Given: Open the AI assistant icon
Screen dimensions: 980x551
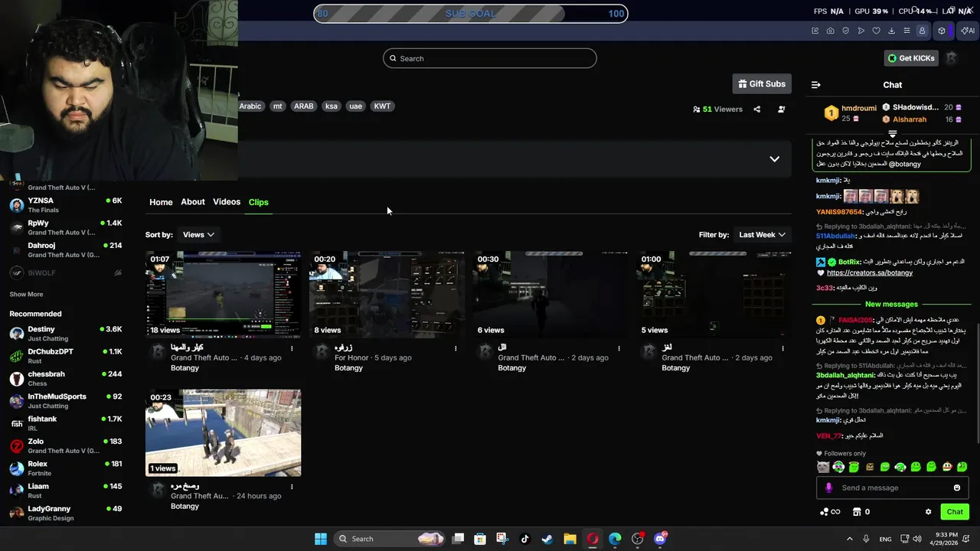Looking at the screenshot, I should click(x=968, y=31).
